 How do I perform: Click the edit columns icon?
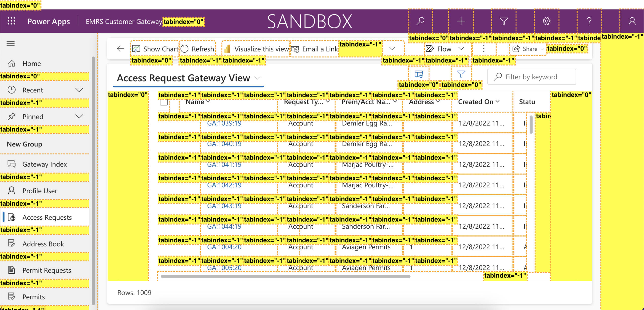click(419, 74)
